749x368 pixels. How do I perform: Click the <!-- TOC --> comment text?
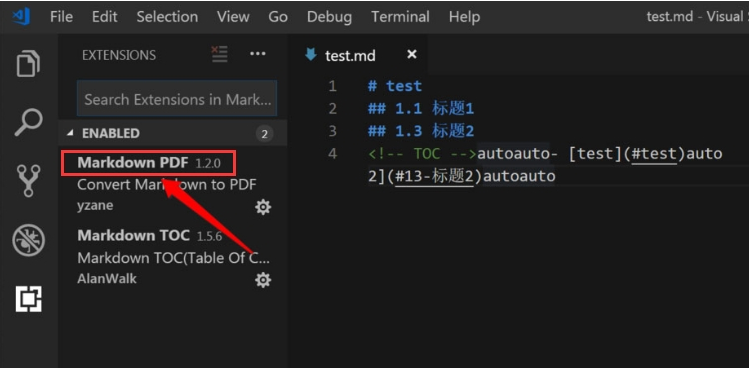click(422, 154)
